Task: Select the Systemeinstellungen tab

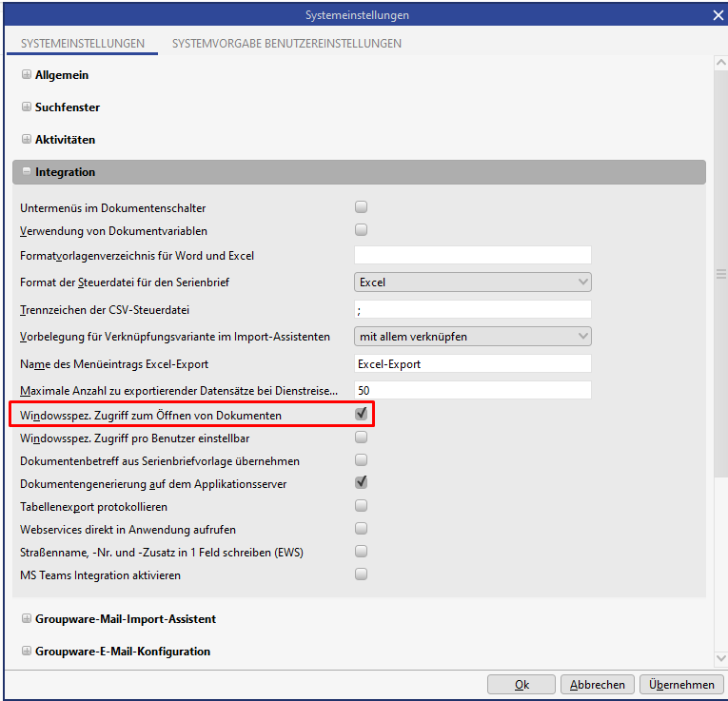Action: click(x=83, y=44)
